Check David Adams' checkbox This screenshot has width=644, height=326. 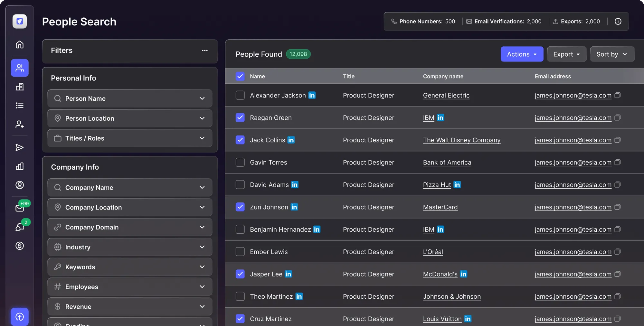pos(240,185)
